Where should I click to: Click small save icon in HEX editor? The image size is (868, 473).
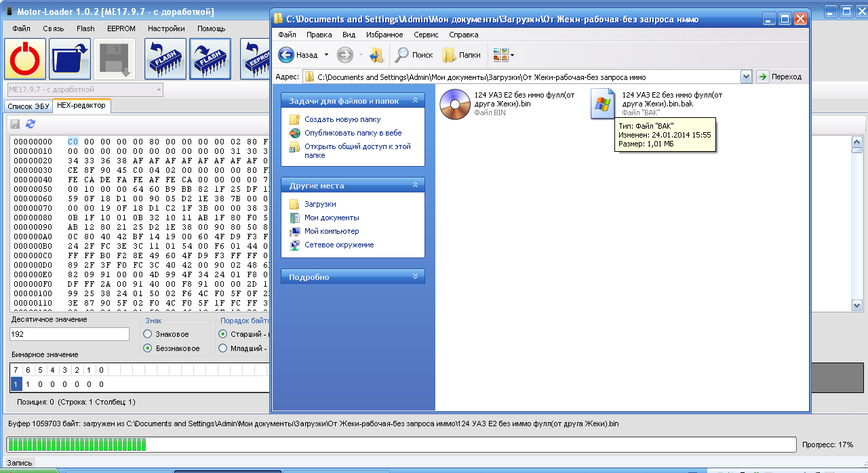[x=15, y=124]
